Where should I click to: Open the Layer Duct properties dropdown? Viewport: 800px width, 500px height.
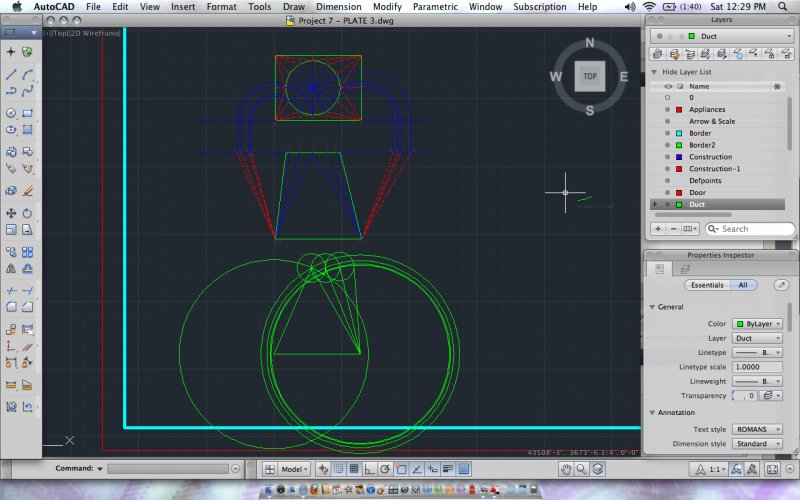758,338
